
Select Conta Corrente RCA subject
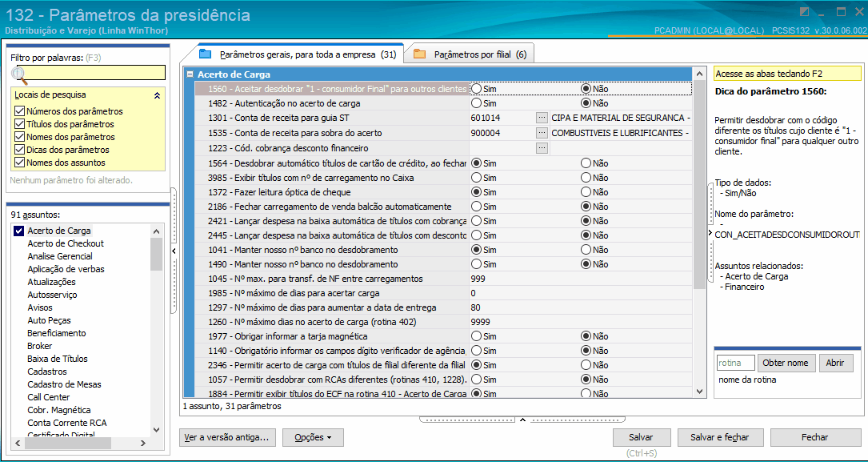point(67,423)
